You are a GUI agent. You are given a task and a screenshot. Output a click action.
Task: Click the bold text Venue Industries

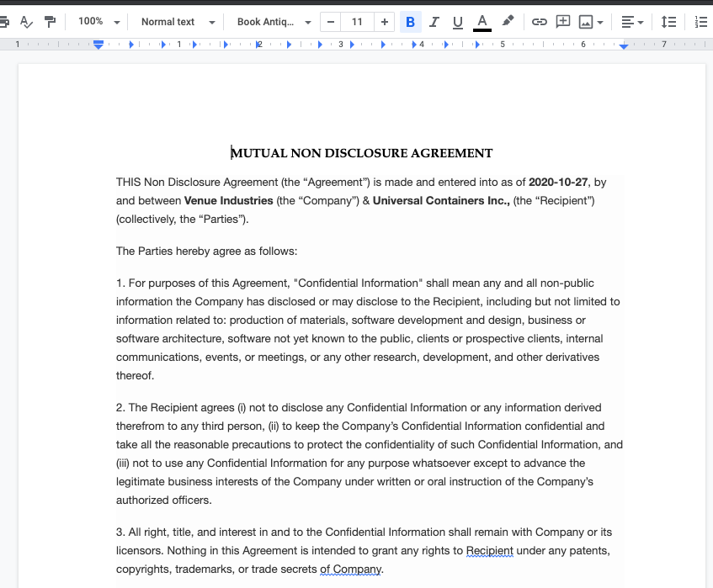228,201
